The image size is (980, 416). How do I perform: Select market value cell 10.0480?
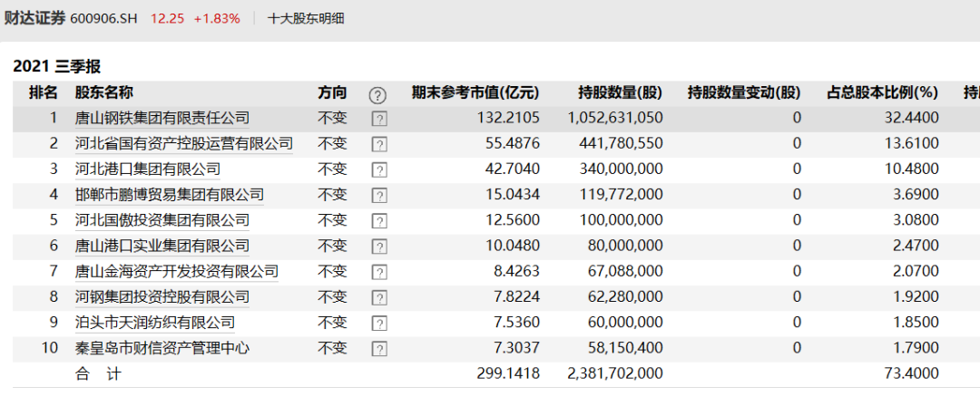[x=513, y=246]
